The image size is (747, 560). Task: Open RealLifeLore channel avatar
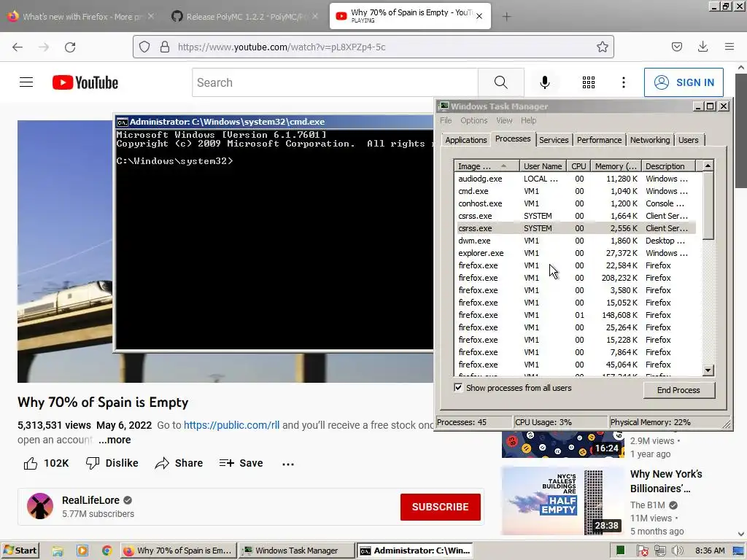point(40,506)
